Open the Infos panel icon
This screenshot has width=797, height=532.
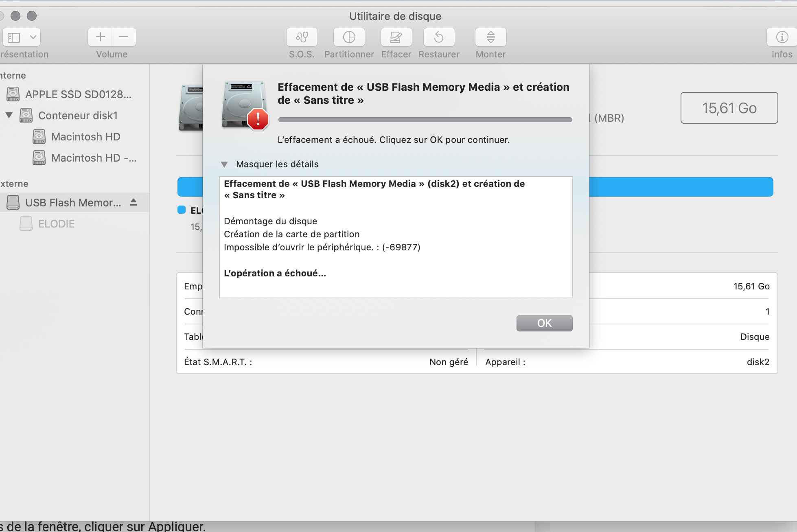click(782, 37)
